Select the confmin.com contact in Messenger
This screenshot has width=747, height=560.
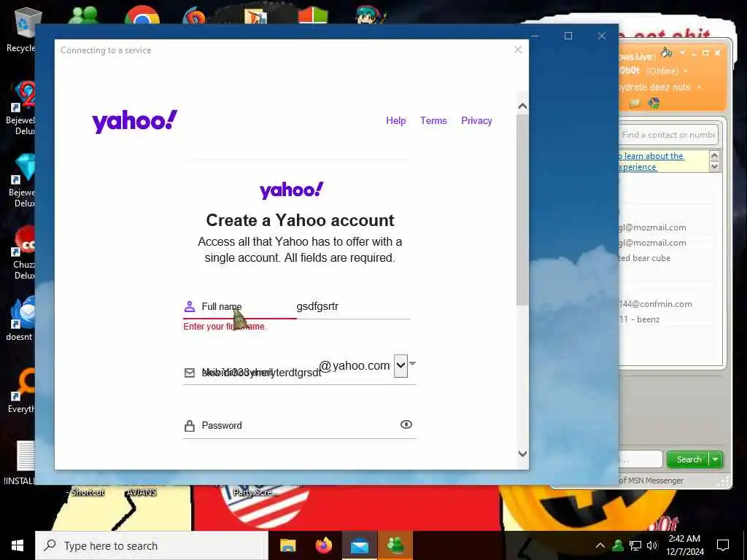pos(656,304)
